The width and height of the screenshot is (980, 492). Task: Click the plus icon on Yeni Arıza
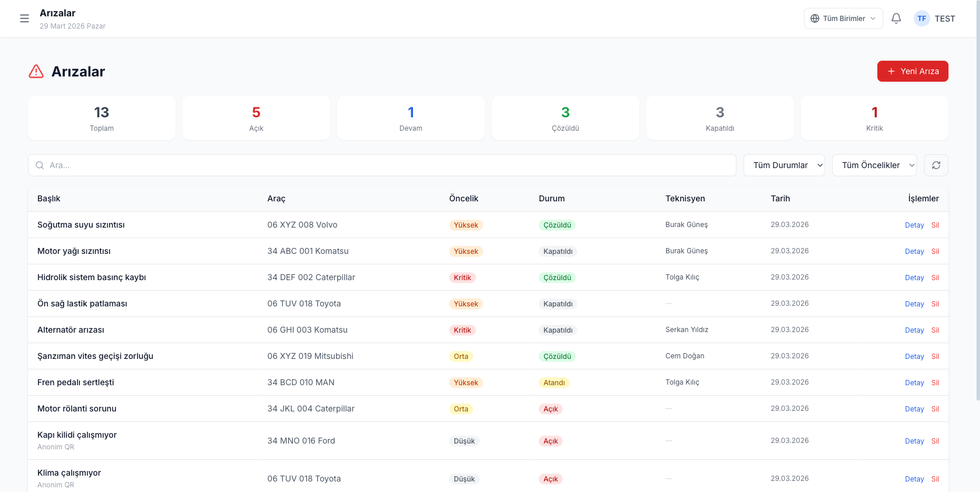[x=891, y=71]
